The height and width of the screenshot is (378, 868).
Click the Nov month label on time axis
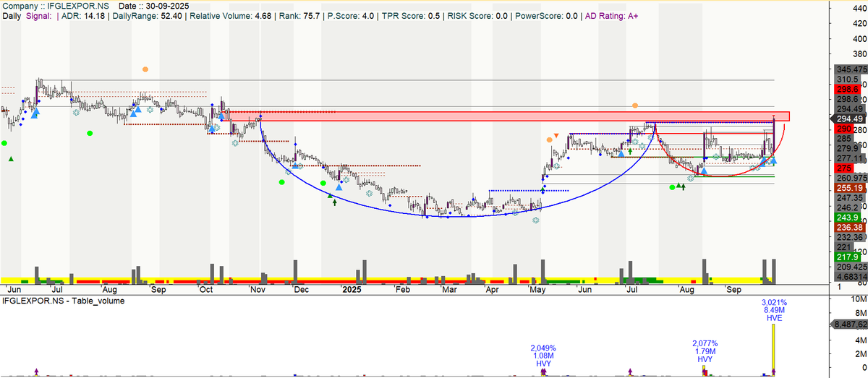coord(258,290)
